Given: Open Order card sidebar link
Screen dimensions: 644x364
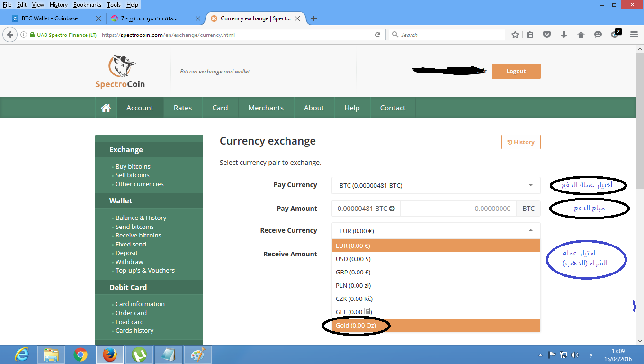Looking at the screenshot, I should tap(131, 313).
